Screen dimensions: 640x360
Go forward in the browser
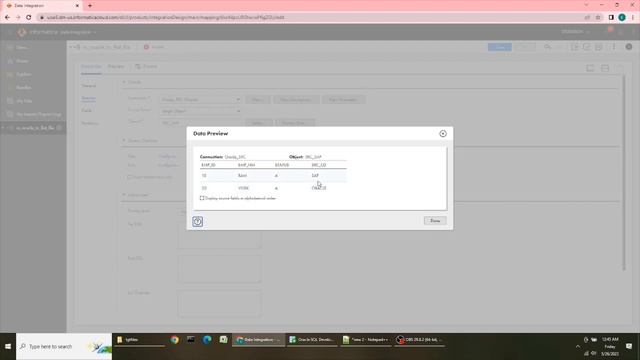click(18, 18)
